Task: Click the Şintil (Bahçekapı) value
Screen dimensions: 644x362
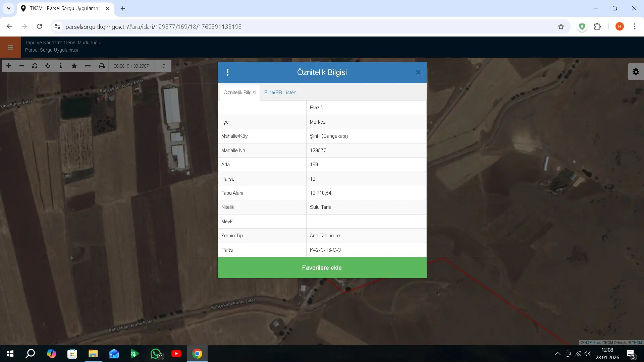Action: pyautogui.click(x=329, y=136)
